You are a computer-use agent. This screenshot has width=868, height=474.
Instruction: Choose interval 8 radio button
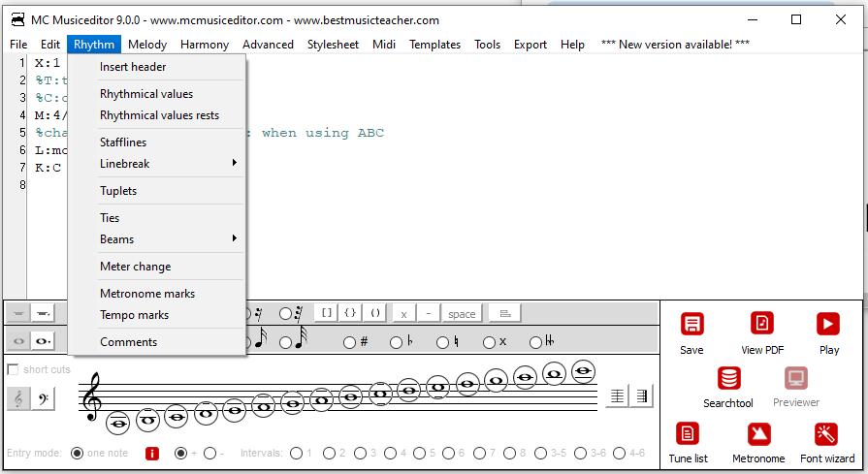(x=510, y=454)
